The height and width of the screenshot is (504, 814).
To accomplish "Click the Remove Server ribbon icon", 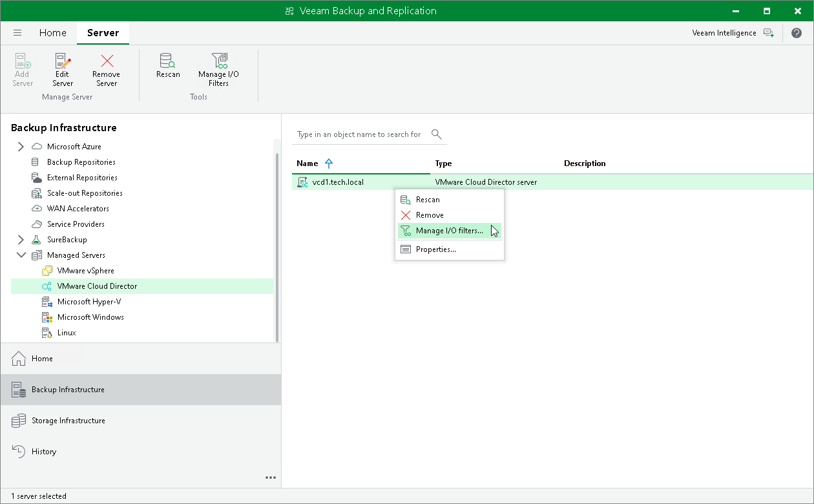I will coord(107,61).
